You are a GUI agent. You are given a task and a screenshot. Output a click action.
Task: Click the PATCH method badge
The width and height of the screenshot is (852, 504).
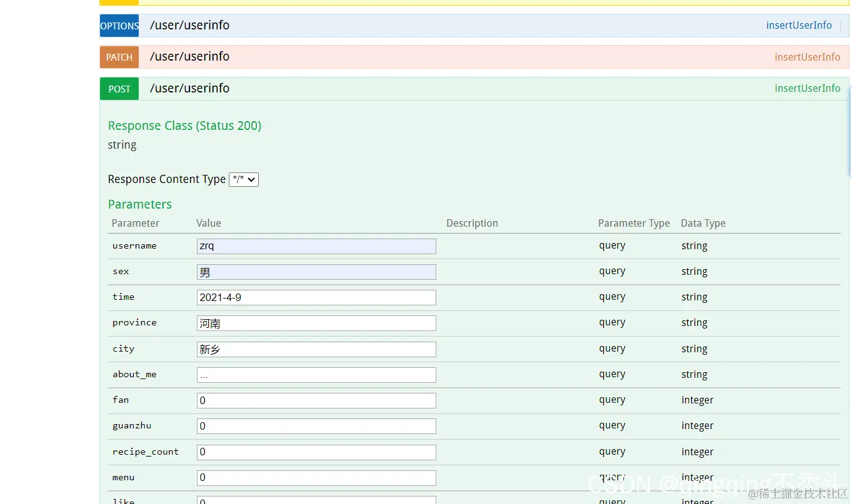coord(119,57)
